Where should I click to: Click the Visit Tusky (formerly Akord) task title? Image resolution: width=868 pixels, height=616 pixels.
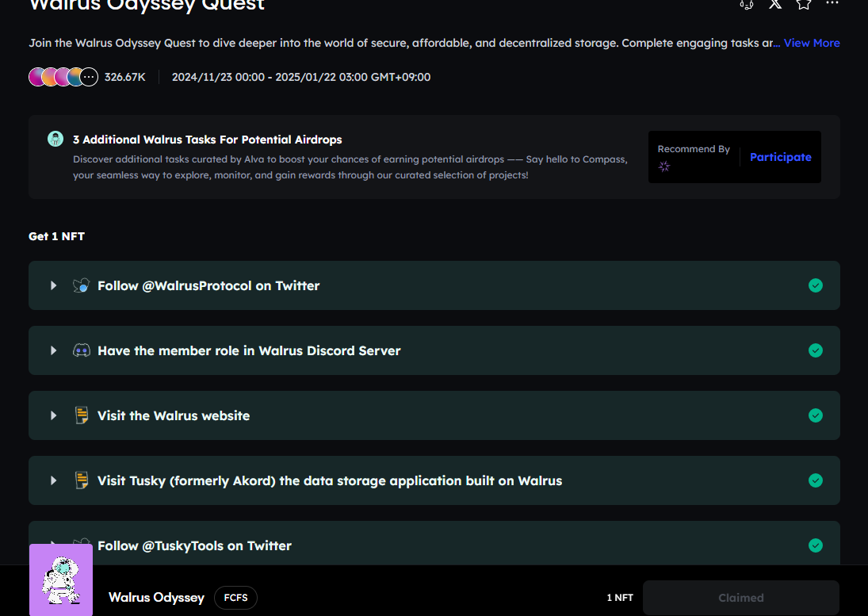point(330,480)
